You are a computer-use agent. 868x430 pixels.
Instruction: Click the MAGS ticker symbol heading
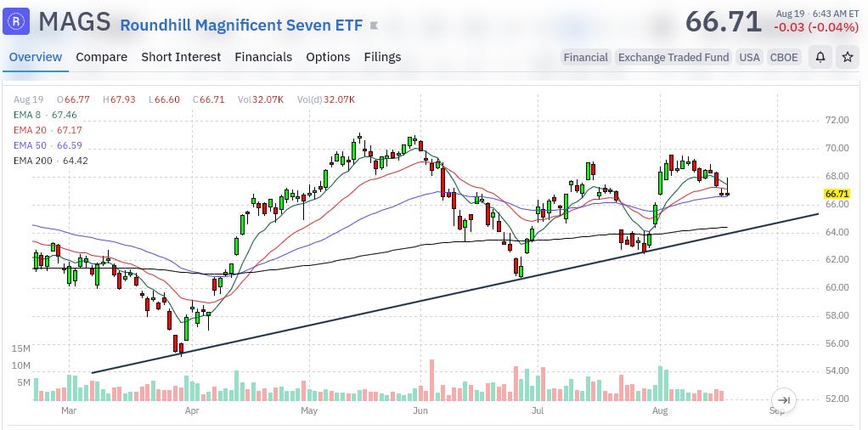click(74, 22)
